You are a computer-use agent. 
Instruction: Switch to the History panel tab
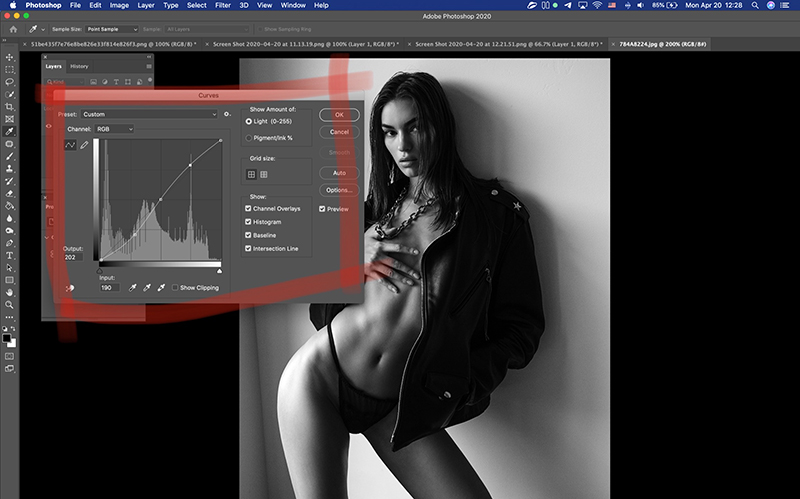click(79, 66)
